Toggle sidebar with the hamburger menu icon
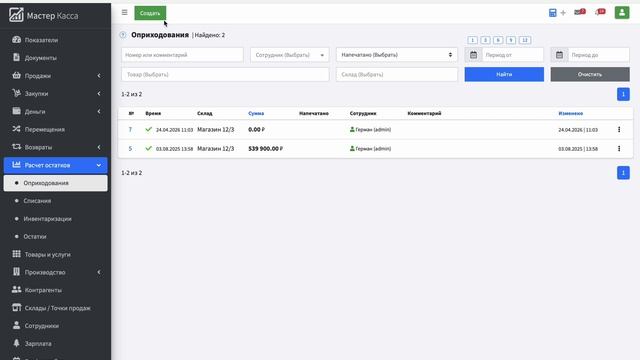 [x=124, y=13]
